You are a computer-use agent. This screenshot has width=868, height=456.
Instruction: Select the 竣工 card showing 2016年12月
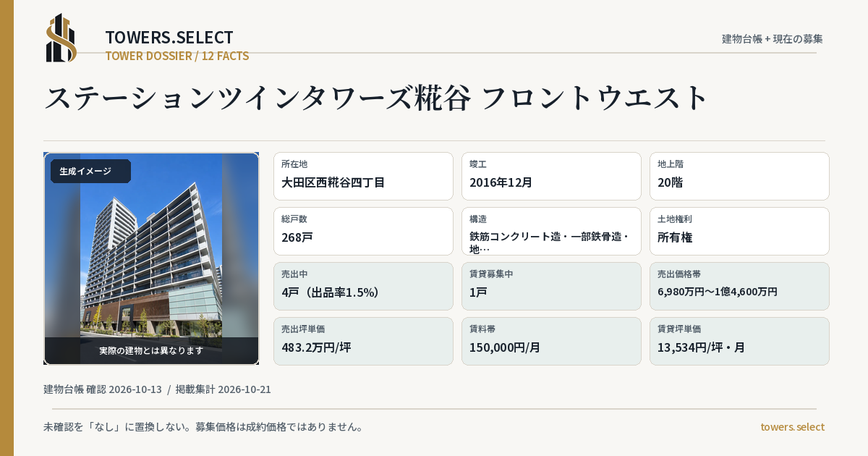(x=551, y=176)
